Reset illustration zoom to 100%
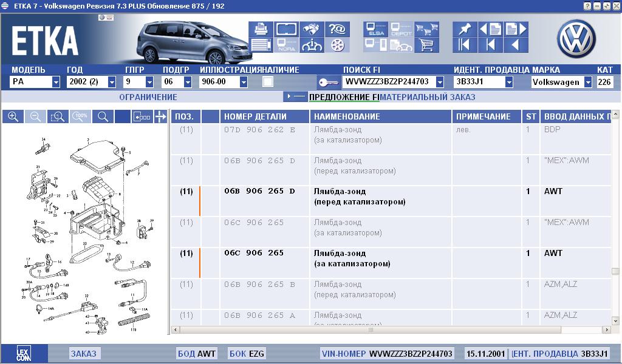Viewport: 622px width, 364px height. tap(81, 116)
